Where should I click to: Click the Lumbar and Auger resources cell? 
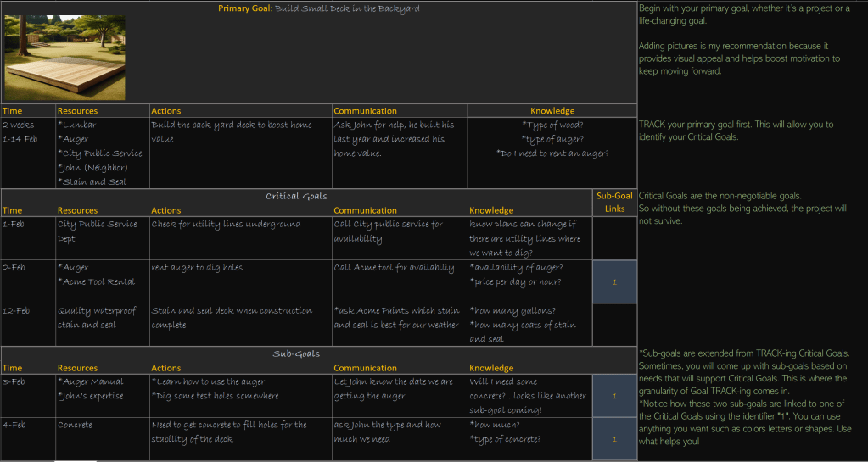(101, 153)
